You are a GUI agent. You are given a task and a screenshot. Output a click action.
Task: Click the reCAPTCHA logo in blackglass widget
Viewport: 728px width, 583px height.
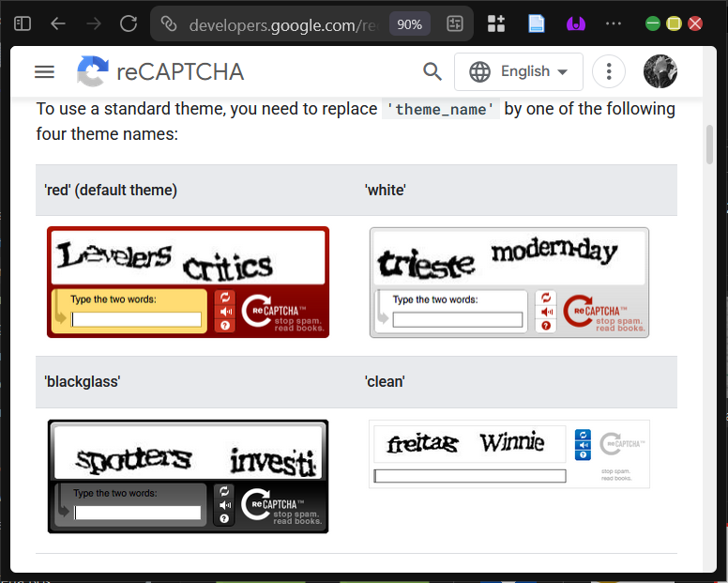pyautogui.click(x=281, y=506)
